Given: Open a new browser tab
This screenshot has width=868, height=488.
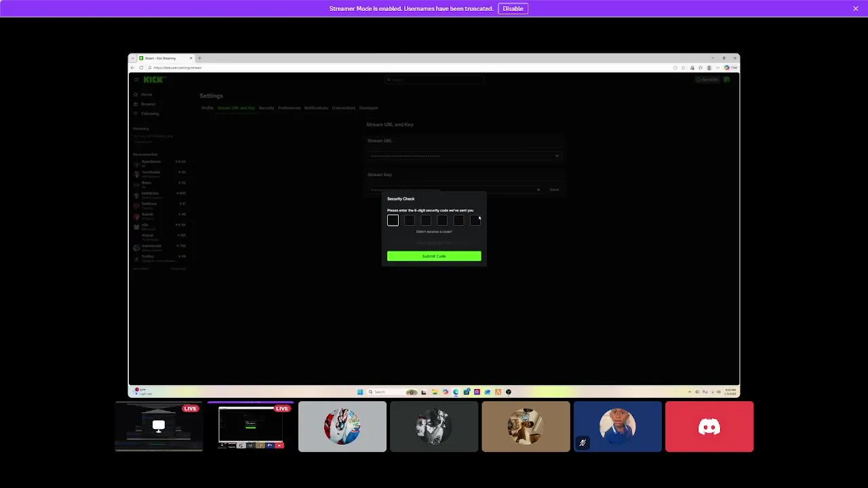Looking at the screenshot, I should [199, 58].
